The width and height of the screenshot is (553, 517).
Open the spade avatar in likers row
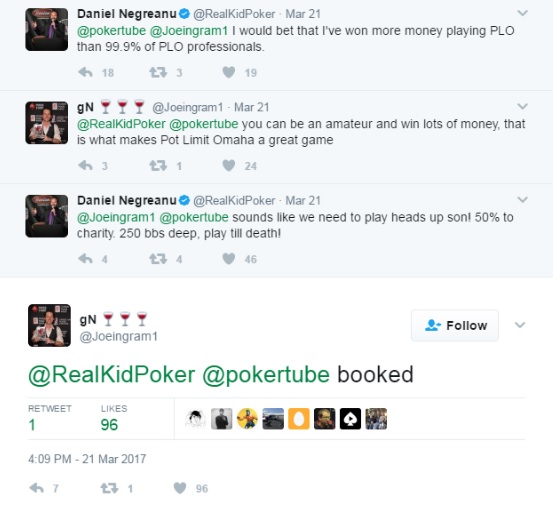tap(350, 419)
